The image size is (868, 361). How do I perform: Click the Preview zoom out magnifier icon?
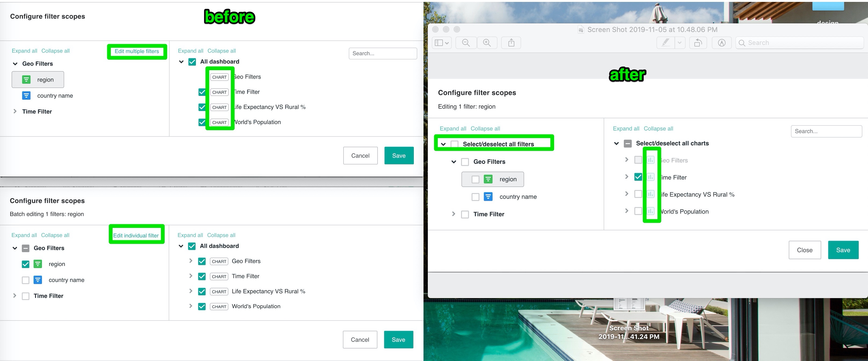click(x=466, y=43)
